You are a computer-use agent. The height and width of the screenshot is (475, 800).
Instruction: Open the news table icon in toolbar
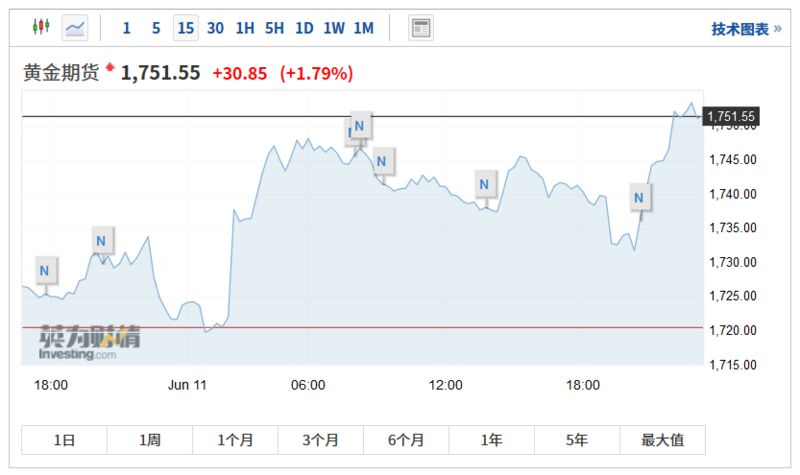click(421, 28)
